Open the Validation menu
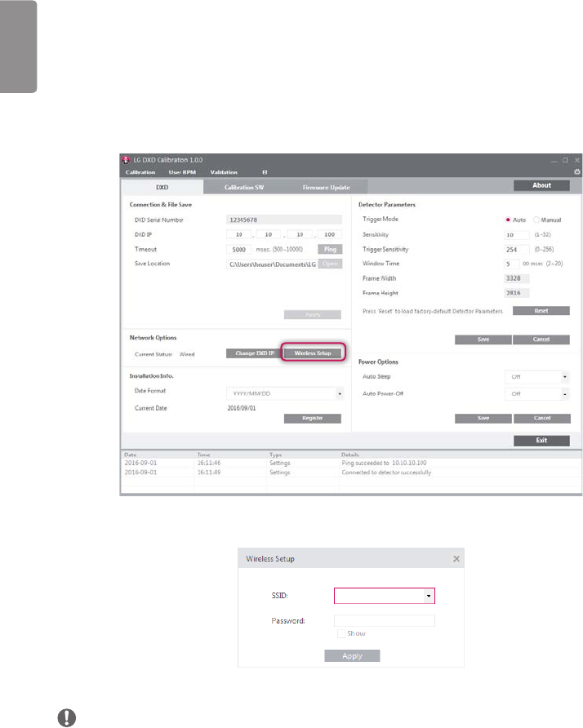This screenshot has height=728, width=583. [x=224, y=172]
